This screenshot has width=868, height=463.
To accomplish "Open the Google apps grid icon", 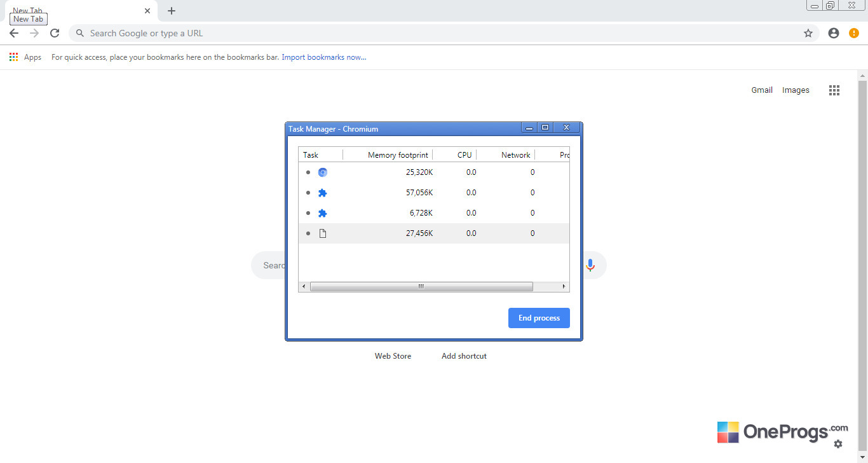I will pos(834,90).
